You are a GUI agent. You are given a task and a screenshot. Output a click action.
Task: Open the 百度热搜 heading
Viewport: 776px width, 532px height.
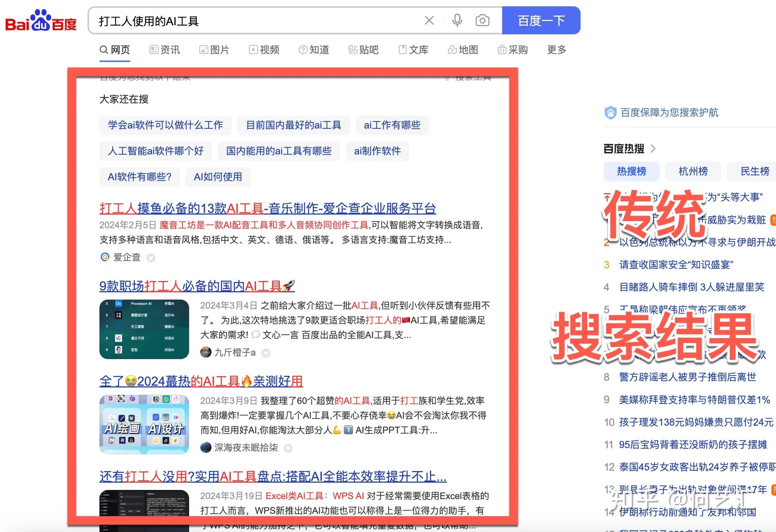(624, 149)
